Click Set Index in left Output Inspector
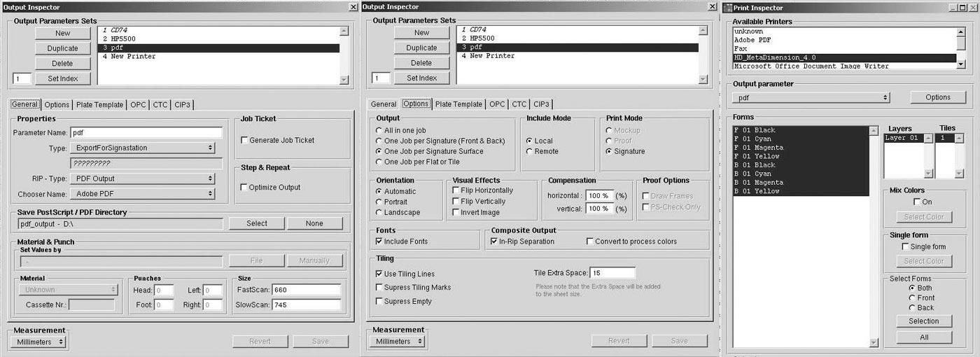The image size is (980, 357). (x=62, y=78)
